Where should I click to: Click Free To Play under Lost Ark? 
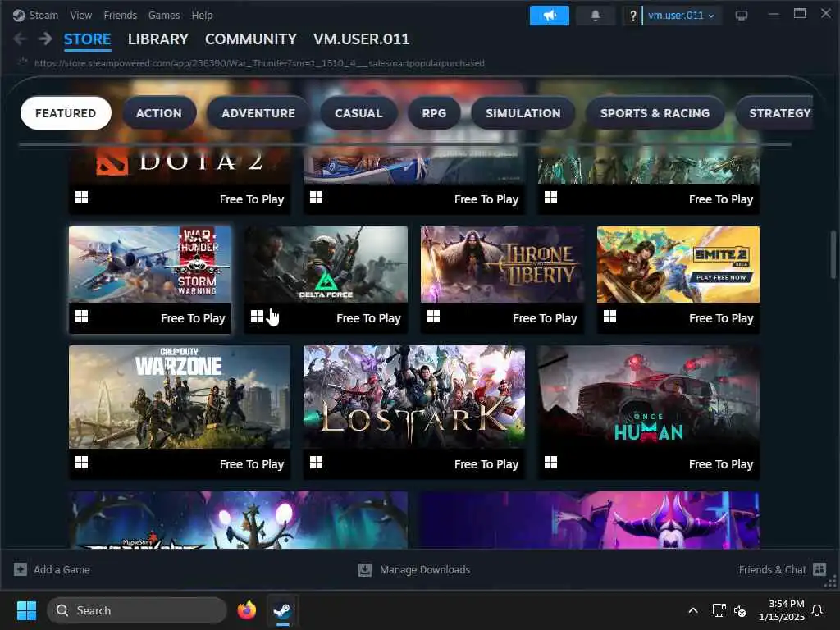[x=486, y=464]
